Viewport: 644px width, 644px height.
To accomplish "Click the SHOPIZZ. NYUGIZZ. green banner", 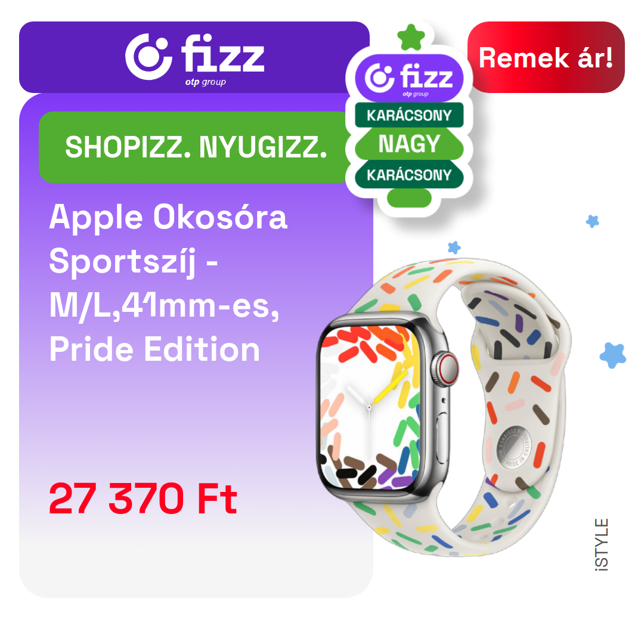I will 194,147.
